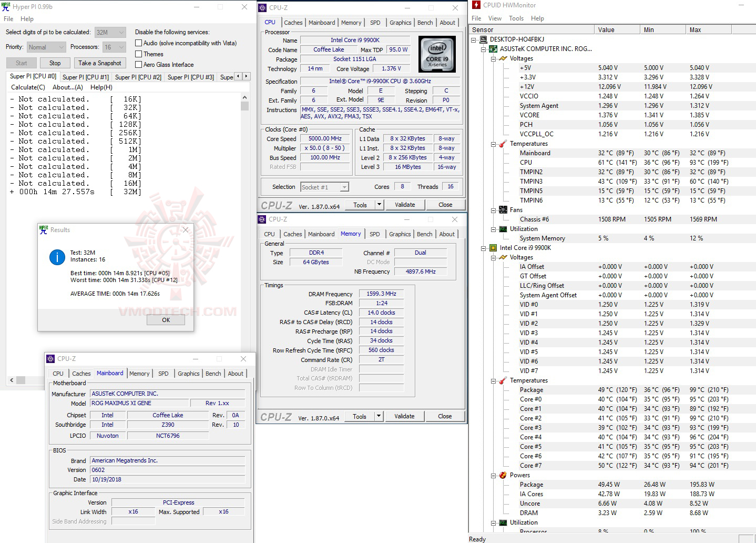Click the Intel Core i9 X-series logo in CPU-Z

(437, 54)
